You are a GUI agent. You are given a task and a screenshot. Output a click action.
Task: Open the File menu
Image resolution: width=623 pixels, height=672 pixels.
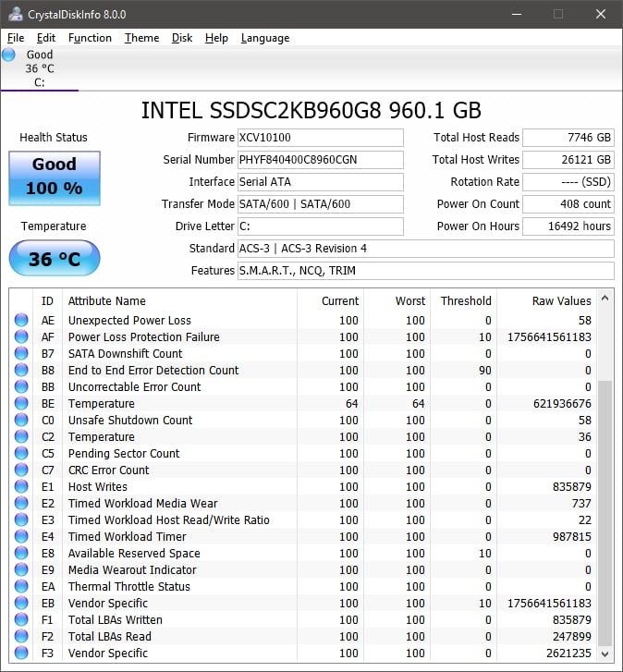(x=16, y=38)
